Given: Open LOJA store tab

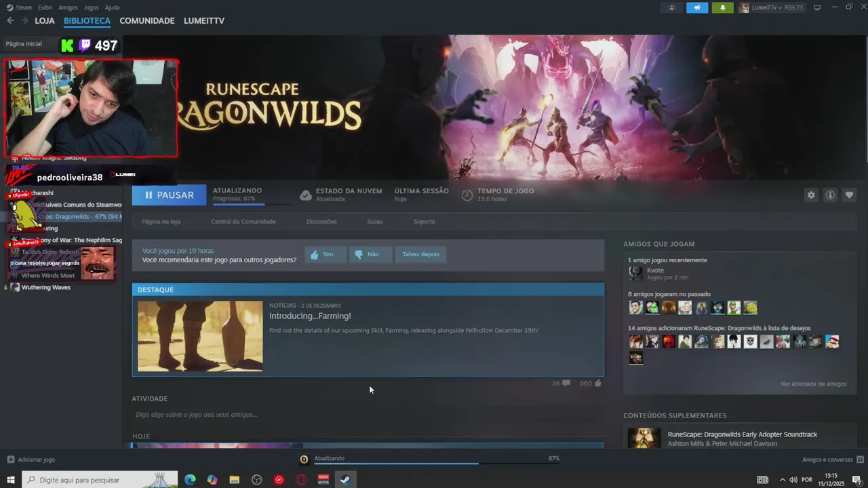Looking at the screenshot, I should [x=45, y=21].
